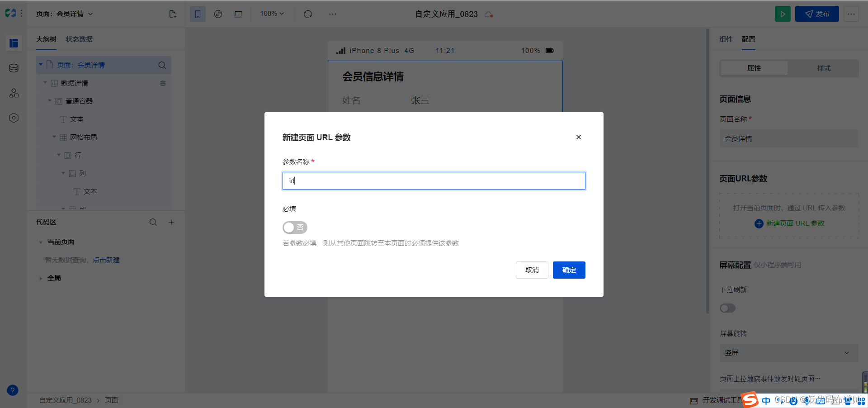Image resolution: width=868 pixels, height=408 pixels.
Task: Search in the 代码区 panel
Action: (x=153, y=222)
